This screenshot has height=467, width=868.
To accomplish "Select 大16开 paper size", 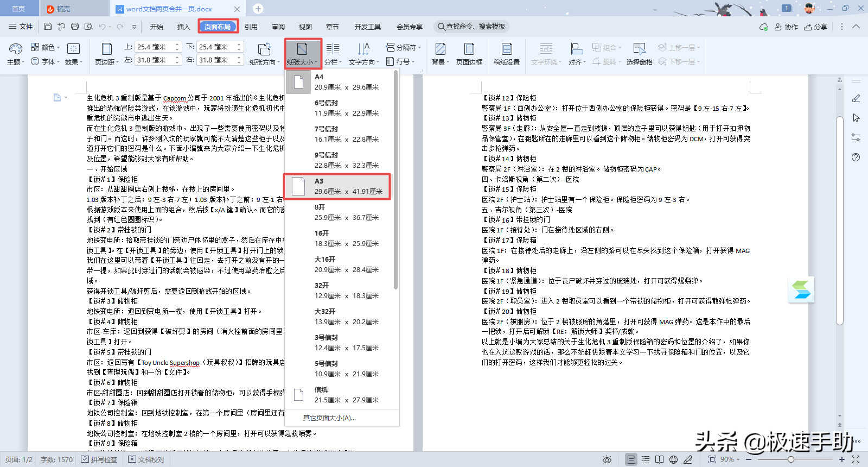I will [340, 264].
